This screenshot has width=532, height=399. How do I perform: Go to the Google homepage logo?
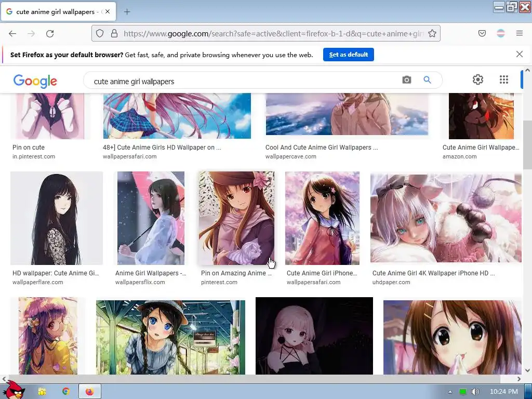35,81
